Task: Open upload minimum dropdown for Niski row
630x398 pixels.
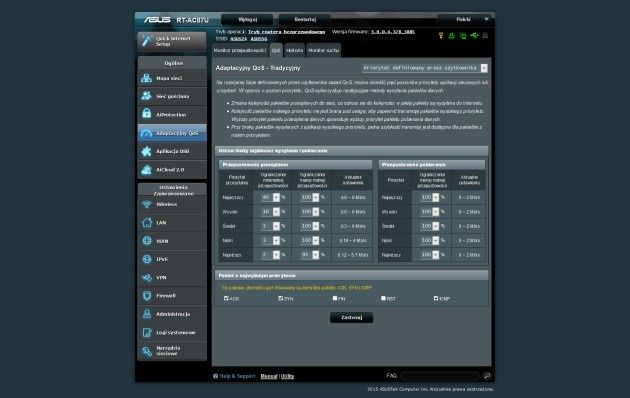Action: pos(270,240)
